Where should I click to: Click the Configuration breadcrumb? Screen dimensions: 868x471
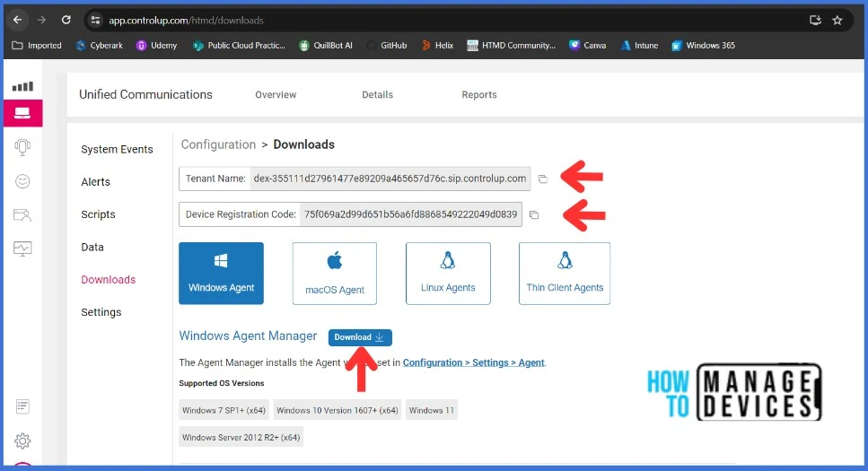tap(219, 144)
